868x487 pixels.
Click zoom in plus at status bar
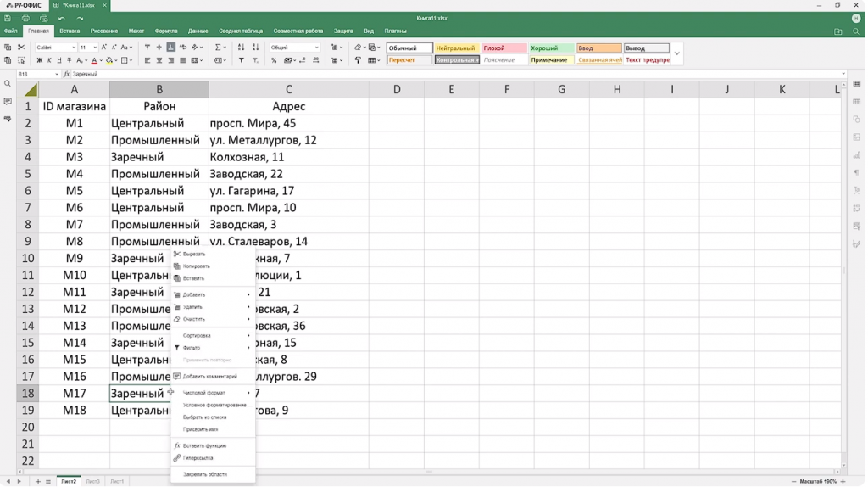(843, 481)
